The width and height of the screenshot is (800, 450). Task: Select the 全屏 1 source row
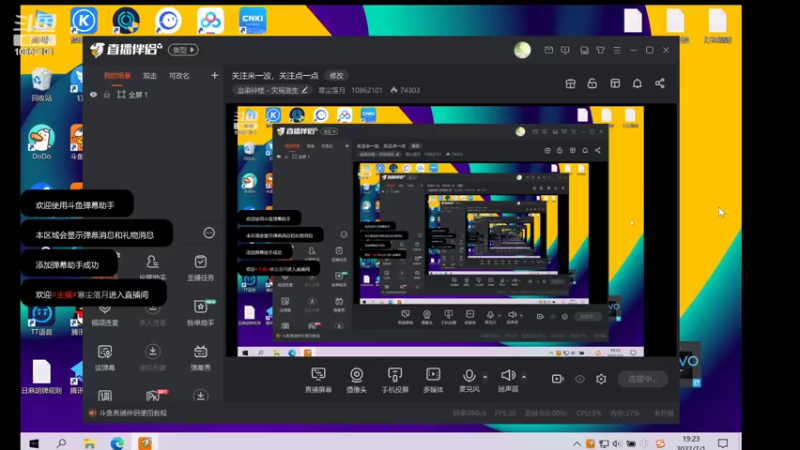pos(153,94)
